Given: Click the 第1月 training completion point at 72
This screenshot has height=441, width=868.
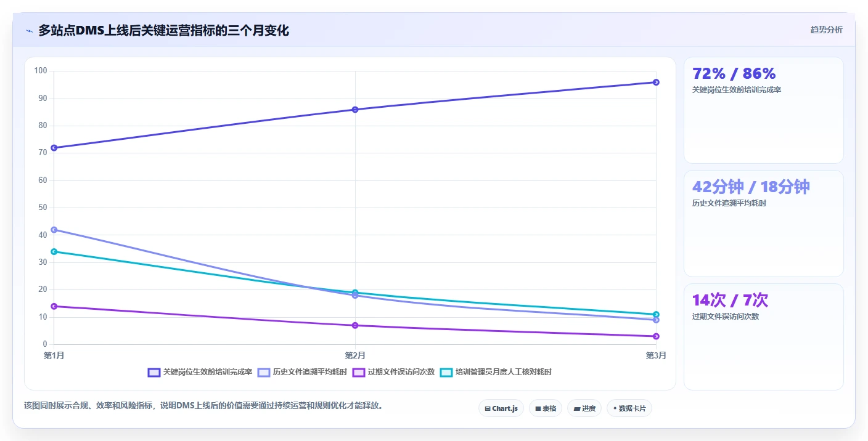Looking at the screenshot, I should point(54,148).
